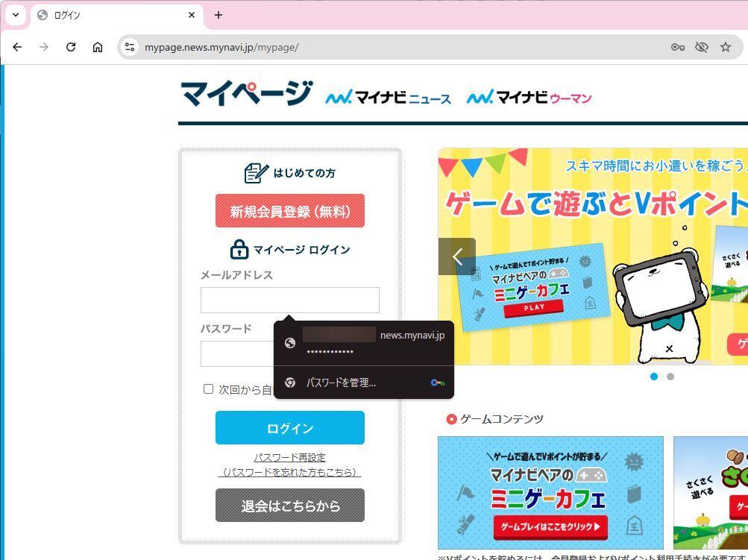Click the blue ログイン button
748x560 pixels.
[290, 428]
